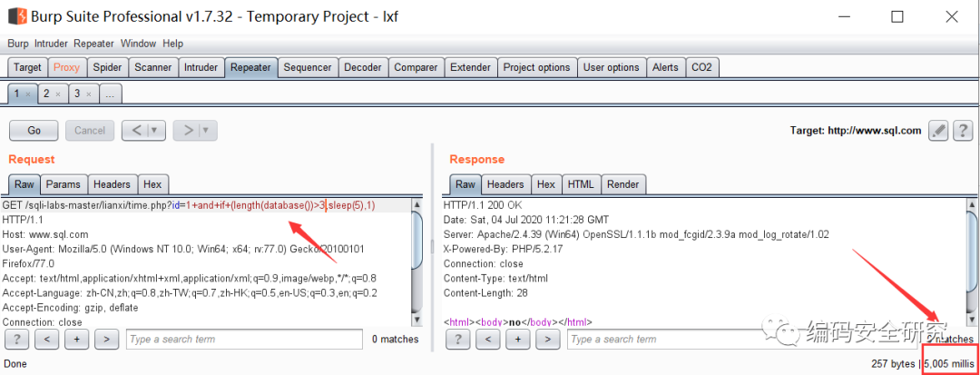Jump to next match in response search
The width and height of the screenshot is (980, 375).
pyautogui.click(x=547, y=340)
